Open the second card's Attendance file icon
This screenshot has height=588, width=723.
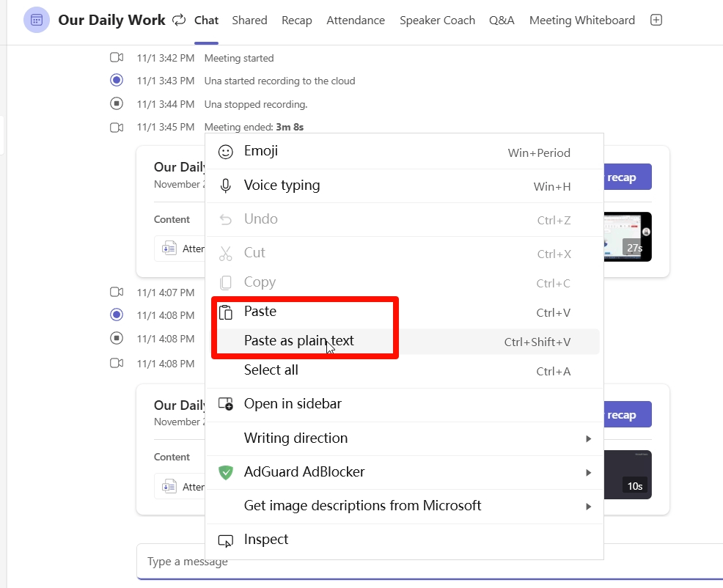169,487
